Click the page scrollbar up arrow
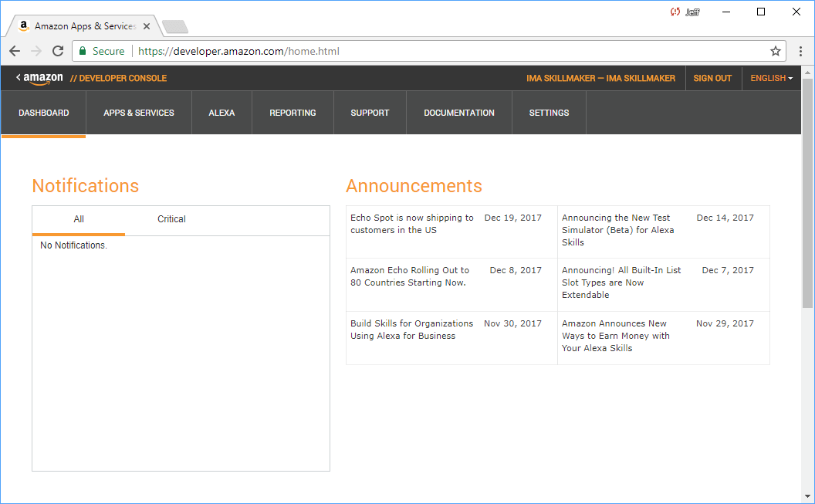The image size is (815, 504). pyautogui.click(x=807, y=73)
